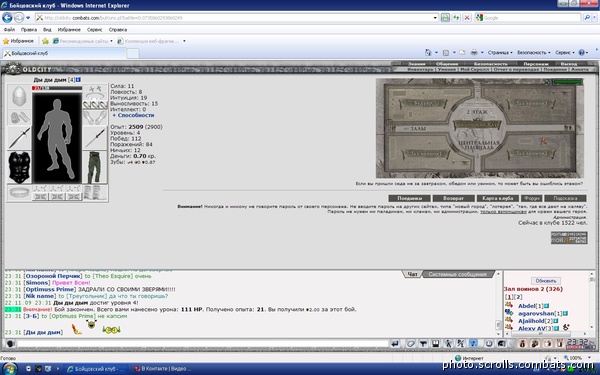
Task: Open the address bar history dropdown arrow
Action: click(x=435, y=18)
